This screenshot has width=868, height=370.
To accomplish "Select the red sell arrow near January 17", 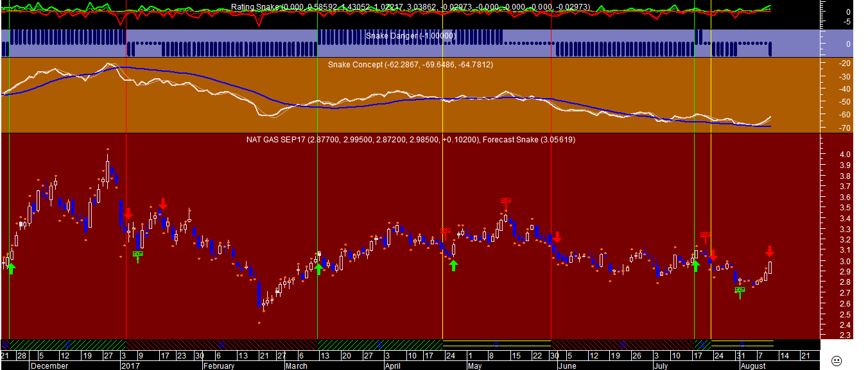I will coord(163,204).
